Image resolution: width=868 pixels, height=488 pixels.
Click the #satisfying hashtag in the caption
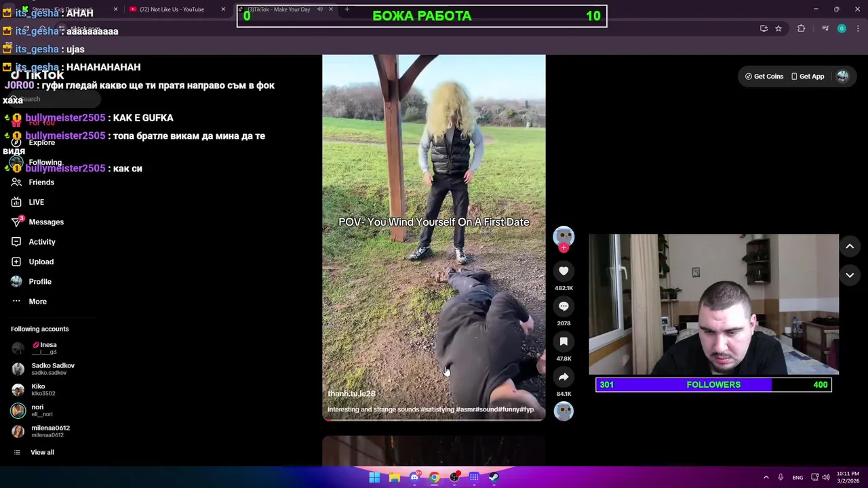click(x=437, y=409)
